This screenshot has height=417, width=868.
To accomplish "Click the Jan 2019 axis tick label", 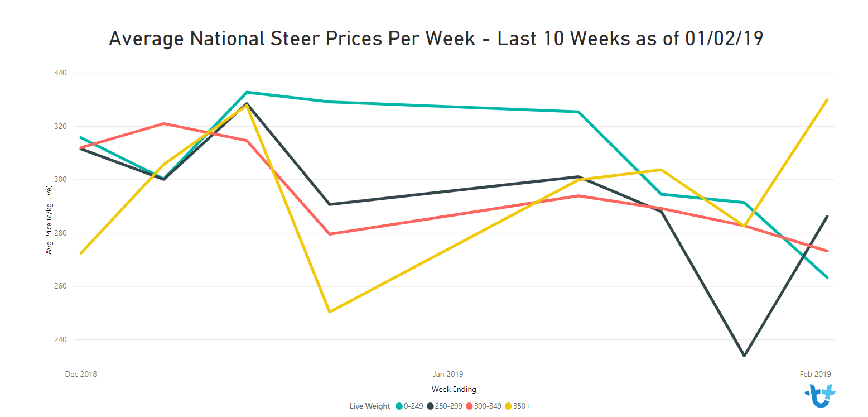I will click(448, 374).
